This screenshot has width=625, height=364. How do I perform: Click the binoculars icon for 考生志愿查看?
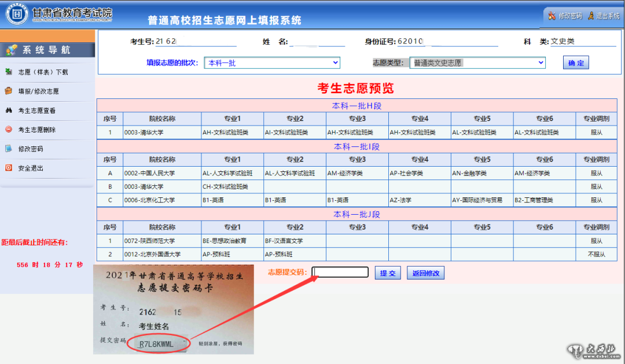pos(9,110)
